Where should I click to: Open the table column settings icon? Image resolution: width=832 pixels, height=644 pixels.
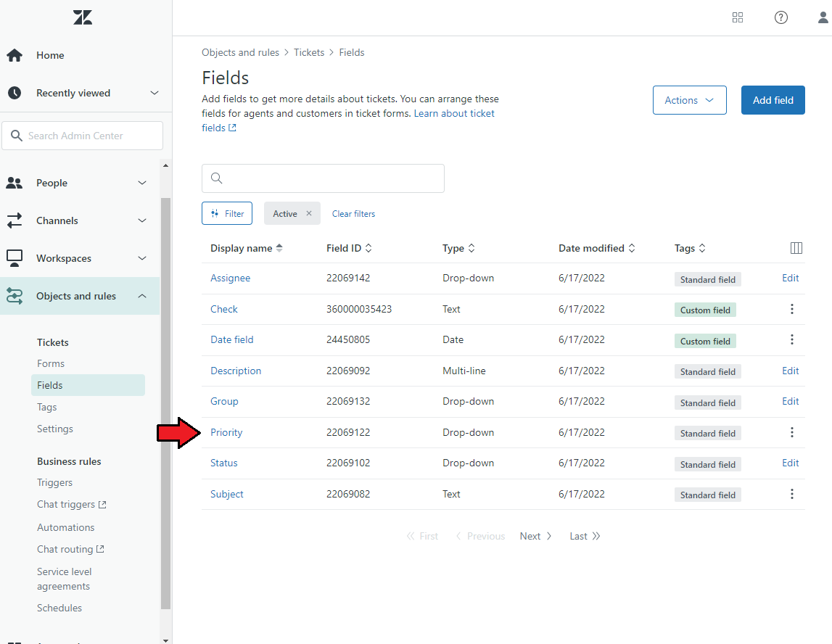pos(796,248)
